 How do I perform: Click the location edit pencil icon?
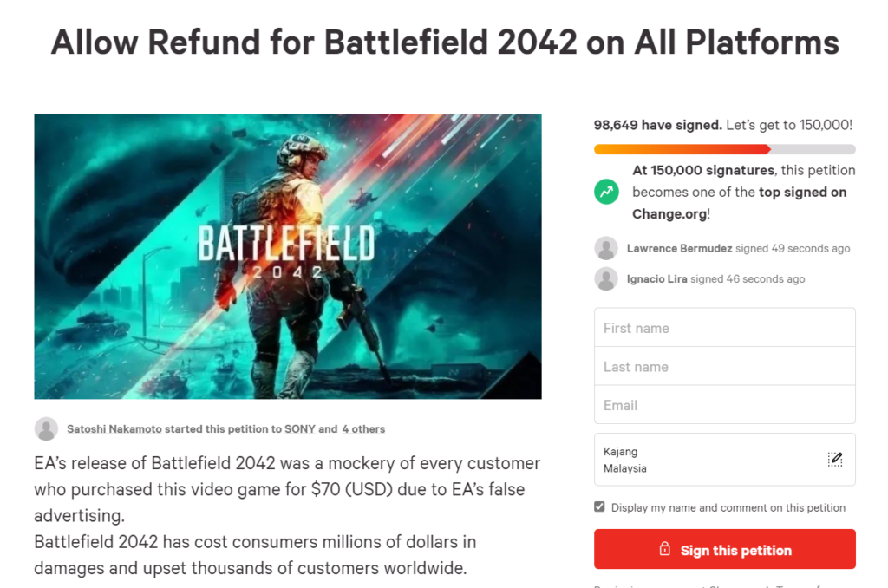coord(834,460)
